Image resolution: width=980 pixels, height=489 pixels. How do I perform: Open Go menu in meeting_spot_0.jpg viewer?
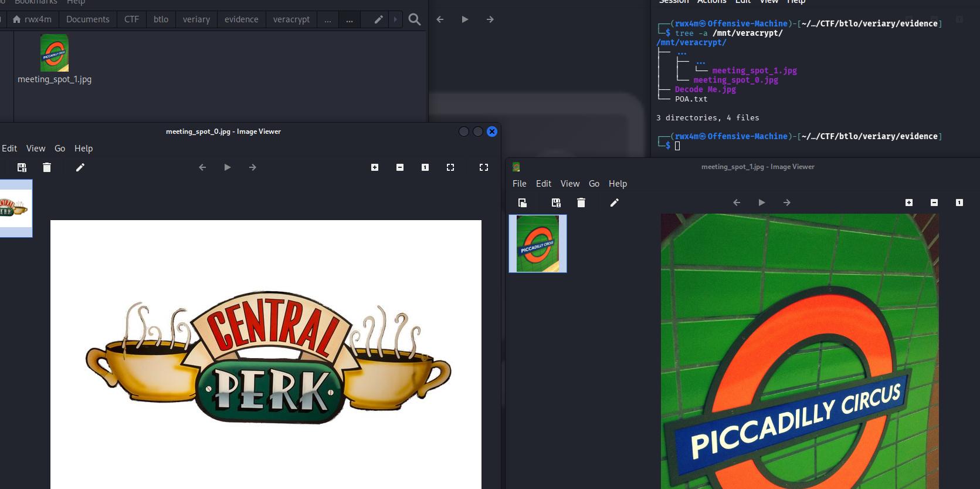pyautogui.click(x=60, y=149)
